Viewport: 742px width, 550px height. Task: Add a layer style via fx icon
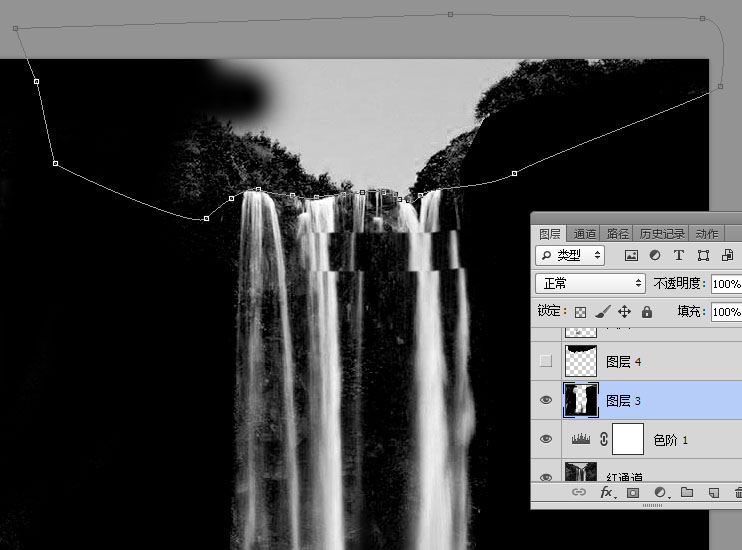tap(606, 493)
